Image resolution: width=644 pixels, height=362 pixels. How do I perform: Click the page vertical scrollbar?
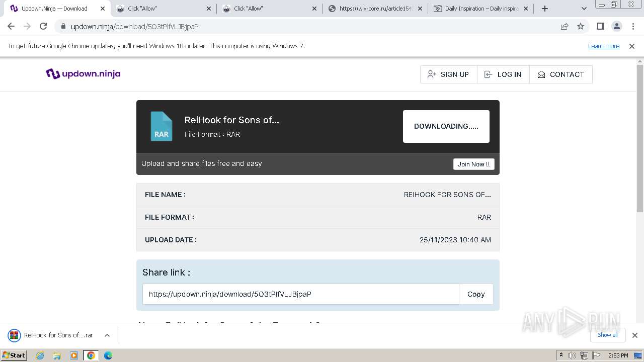tap(640, 138)
